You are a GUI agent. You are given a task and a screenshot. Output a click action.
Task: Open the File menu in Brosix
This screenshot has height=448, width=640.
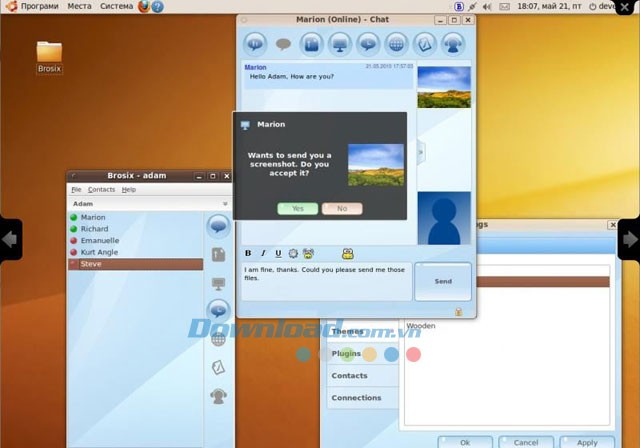click(75, 189)
